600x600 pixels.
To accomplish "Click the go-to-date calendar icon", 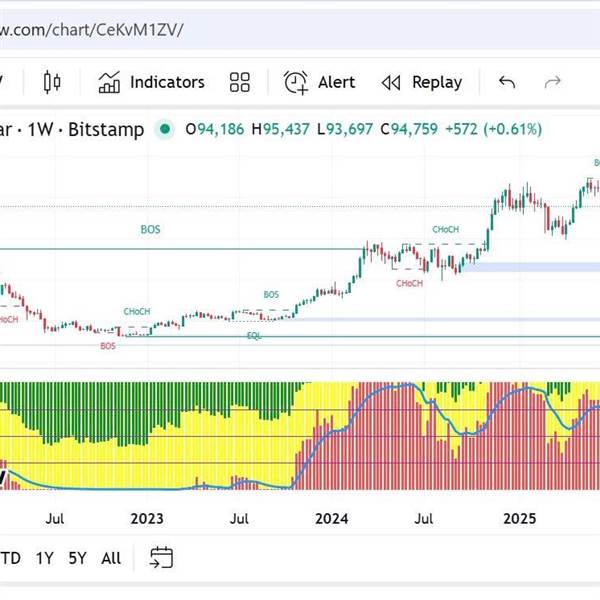I will (161, 557).
